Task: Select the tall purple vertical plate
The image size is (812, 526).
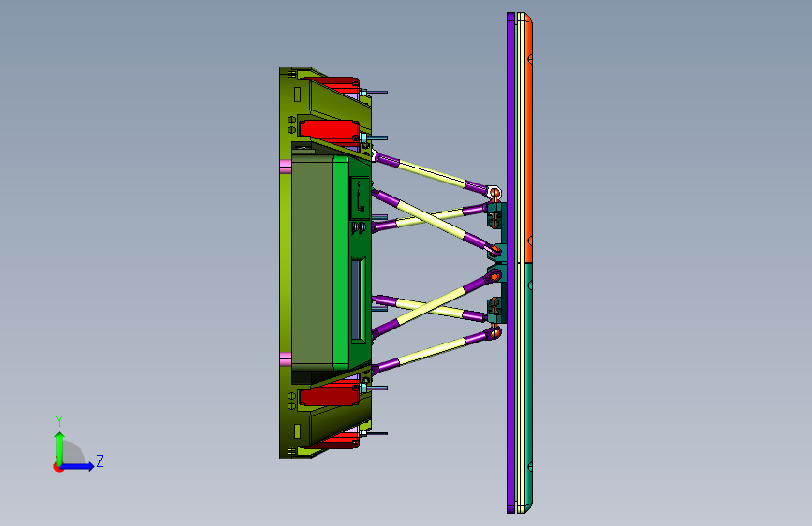Action: tap(510, 263)
